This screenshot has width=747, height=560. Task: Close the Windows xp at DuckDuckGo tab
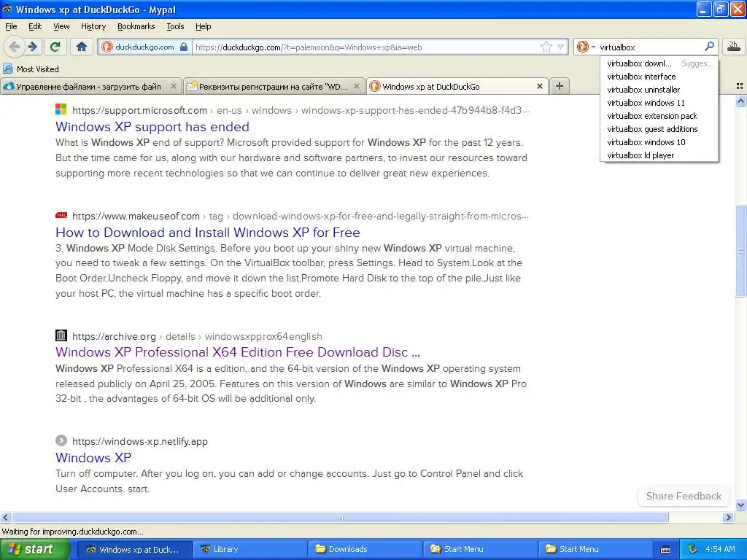[539, 86]
